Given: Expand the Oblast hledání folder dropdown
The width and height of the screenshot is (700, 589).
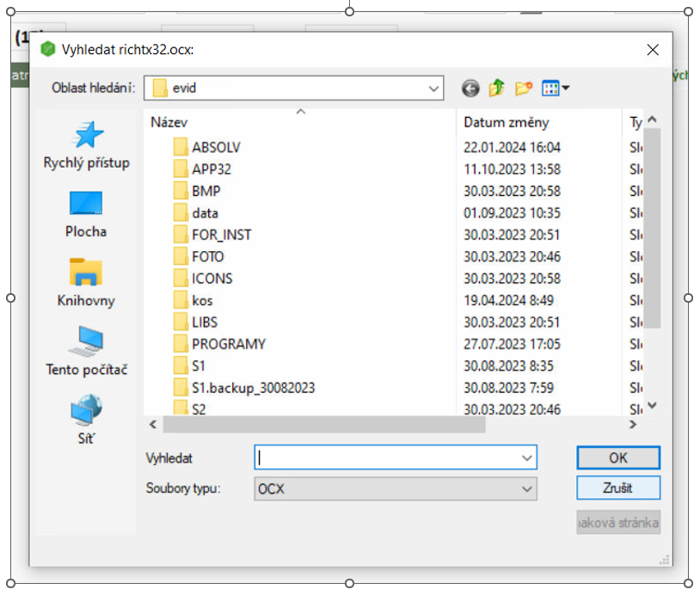Looking at the screenshot, I should point(433,88).
